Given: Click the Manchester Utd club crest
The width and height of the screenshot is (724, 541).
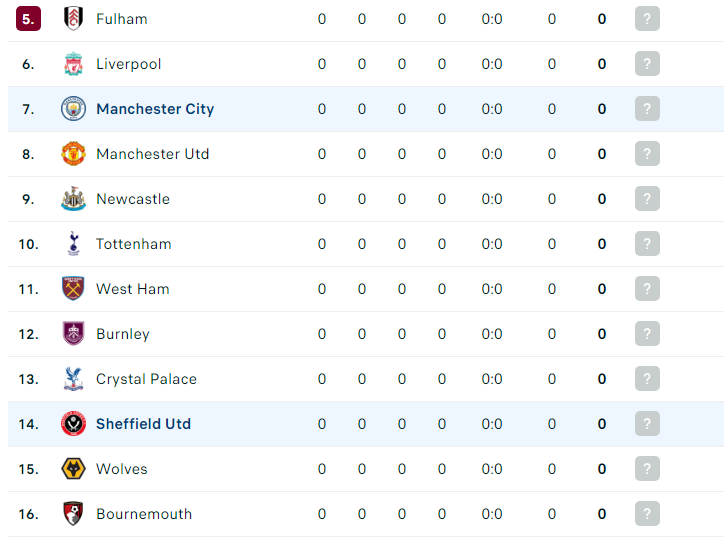Looking at the screenshot, I should click(x=73, y=154).
